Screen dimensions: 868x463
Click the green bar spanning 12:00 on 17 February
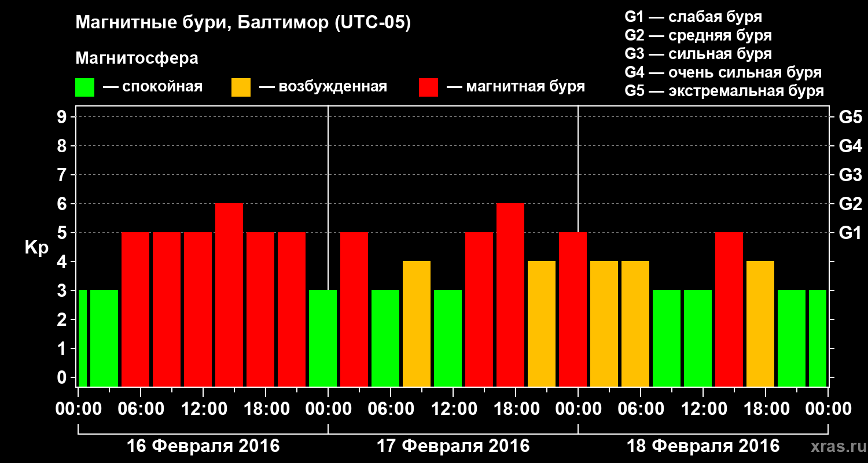tap(448, 338)
